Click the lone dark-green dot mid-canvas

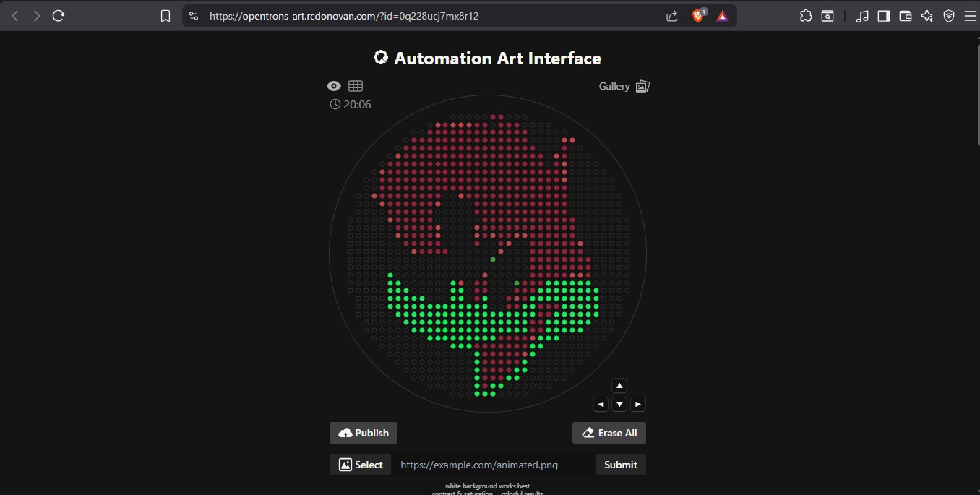click(493, 259)
